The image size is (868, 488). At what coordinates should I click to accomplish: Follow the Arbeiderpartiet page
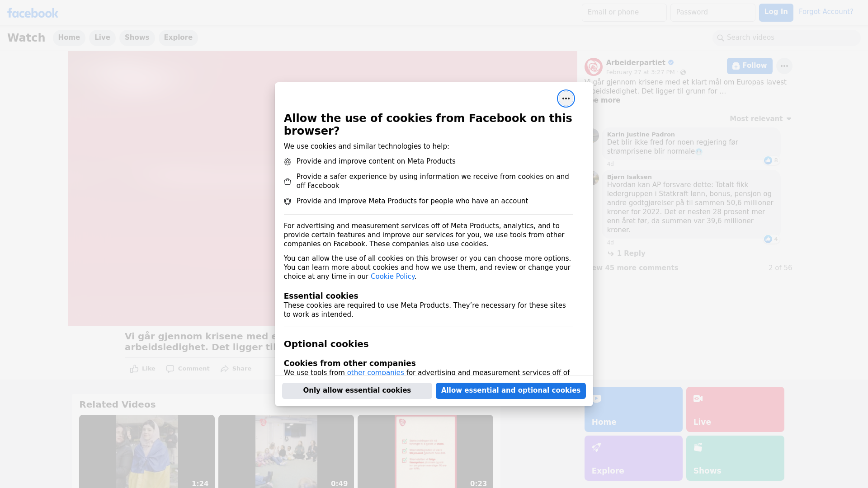[x=750, y=66]
